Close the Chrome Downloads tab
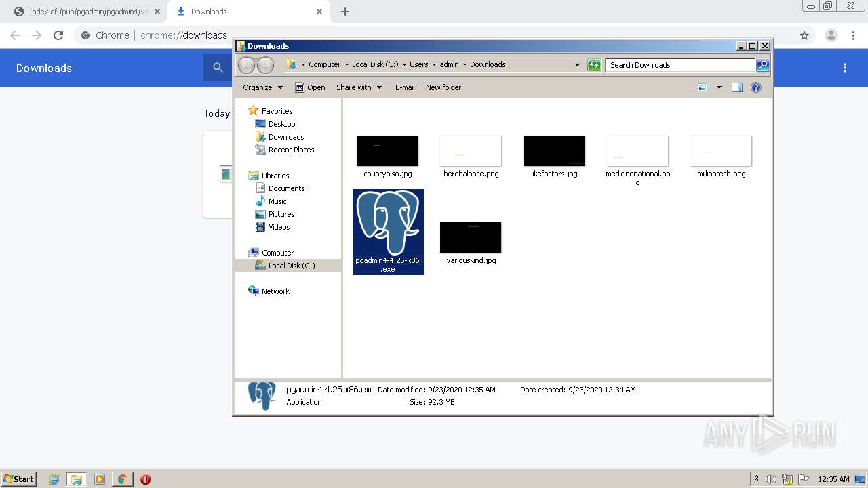Image resolution: width=868 pixels, height=488 pixels. (319, 12)
